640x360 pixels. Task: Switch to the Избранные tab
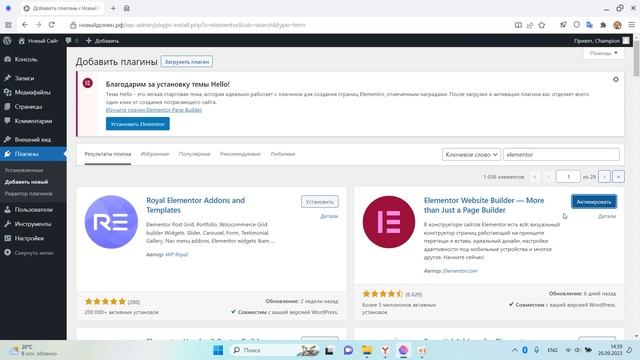pos(155,154)
